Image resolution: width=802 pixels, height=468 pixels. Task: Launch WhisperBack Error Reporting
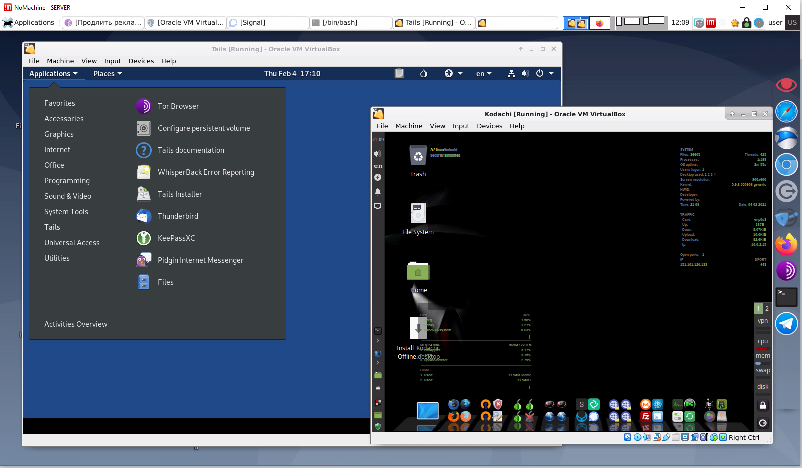[x=195, y=172]
